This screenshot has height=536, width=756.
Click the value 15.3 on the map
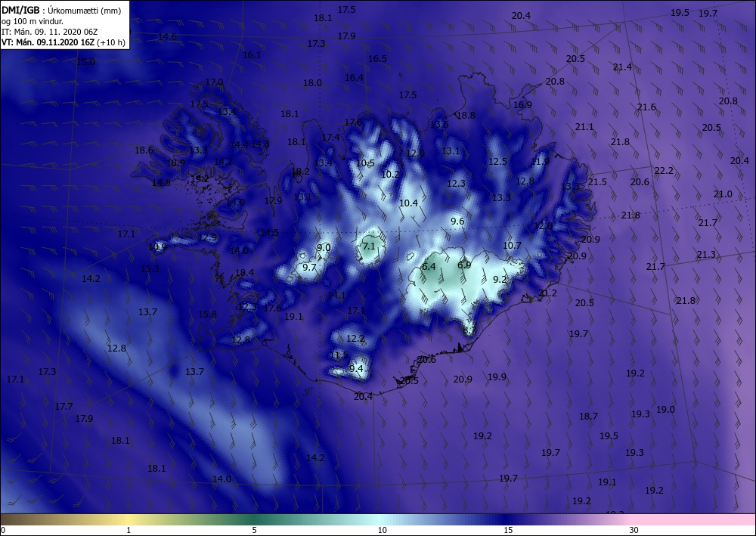tap(150, 269)
